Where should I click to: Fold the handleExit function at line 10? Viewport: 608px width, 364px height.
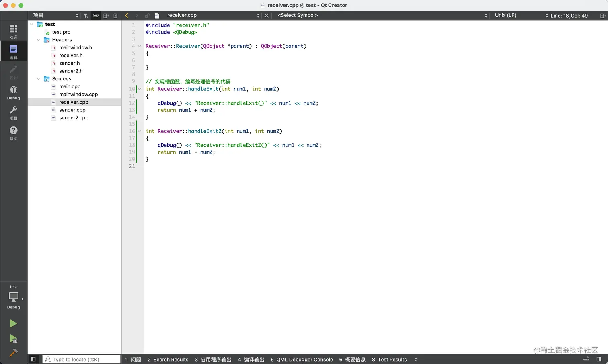point(140,89)
